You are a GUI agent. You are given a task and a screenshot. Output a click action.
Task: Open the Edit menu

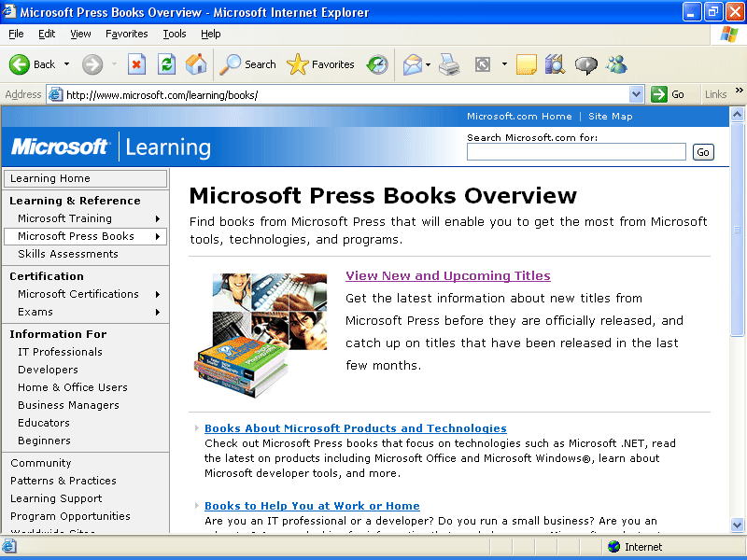click(x=47, y=34)
